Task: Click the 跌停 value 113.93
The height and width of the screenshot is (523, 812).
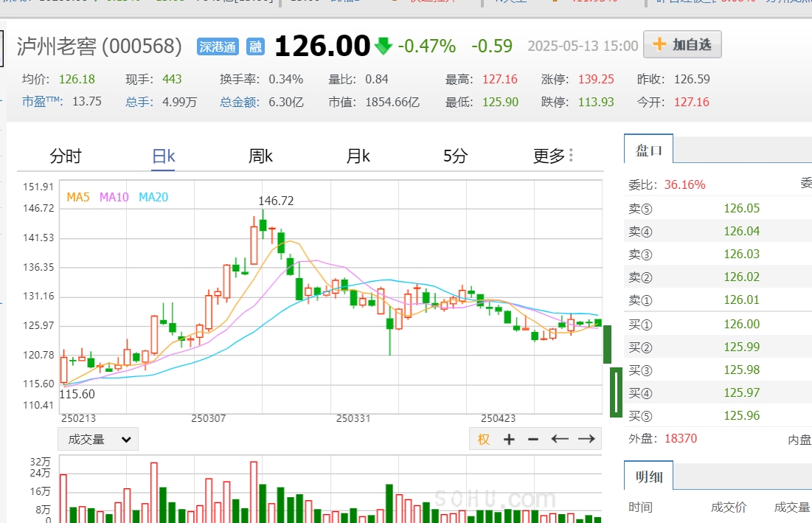Action: coord(596,102)
